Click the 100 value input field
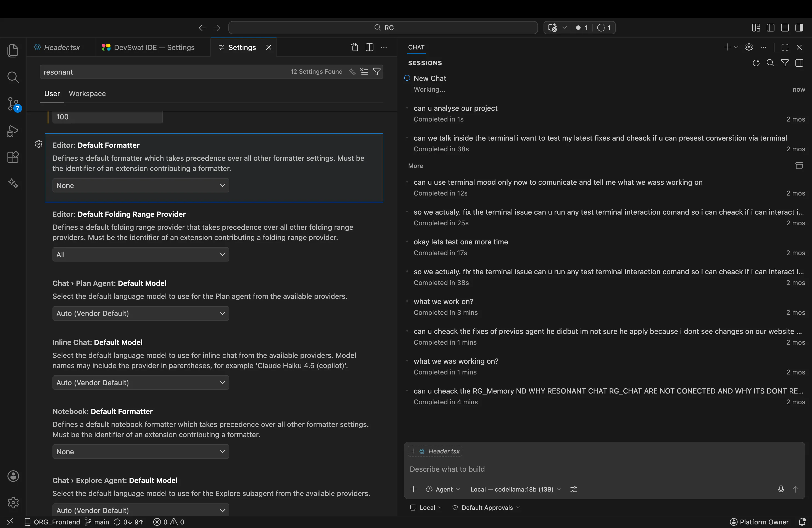Image resolution: width=812 pixels, height=528 pixels. [107, 117]
